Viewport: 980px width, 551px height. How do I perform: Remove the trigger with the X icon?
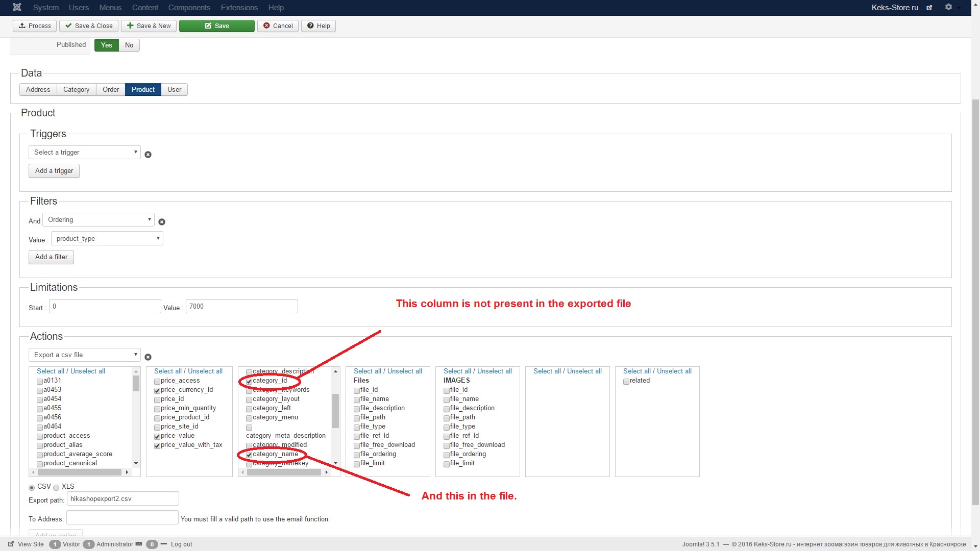click(148, 155)
